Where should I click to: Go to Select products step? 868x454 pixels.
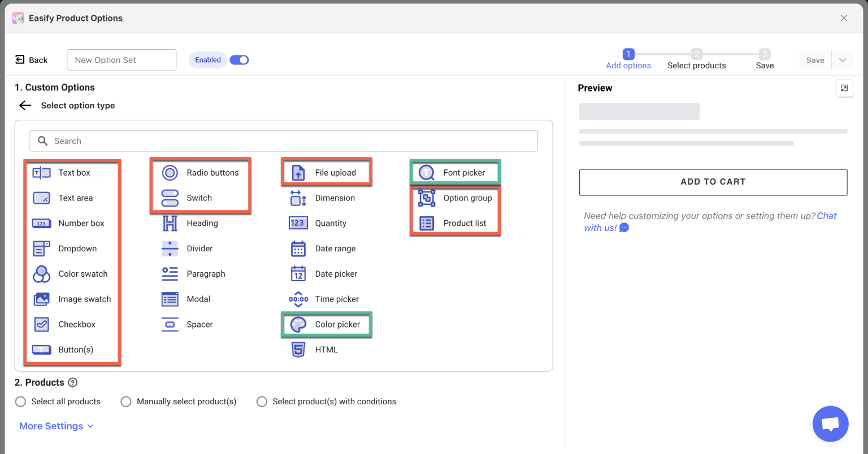click(x=697, y=59)
